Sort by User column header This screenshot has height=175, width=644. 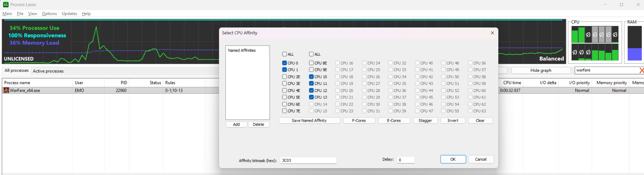click(88, 83)
